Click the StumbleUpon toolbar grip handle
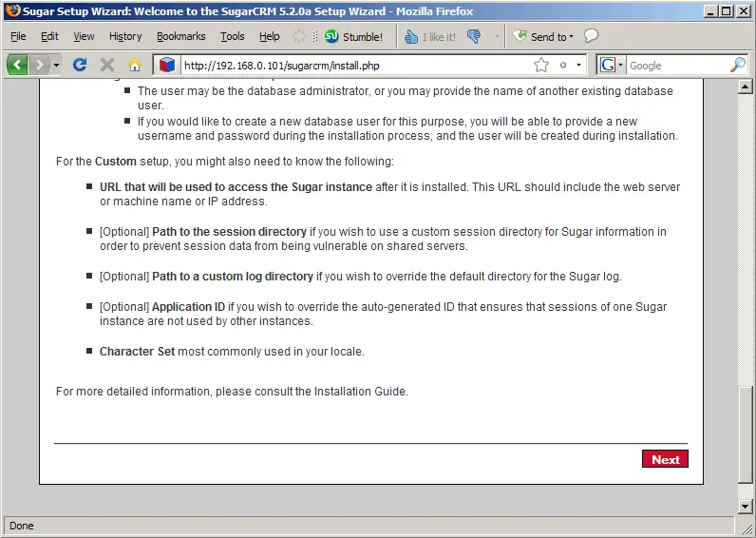Viewport: 756px width, 538px height. (x=314, y=37)
